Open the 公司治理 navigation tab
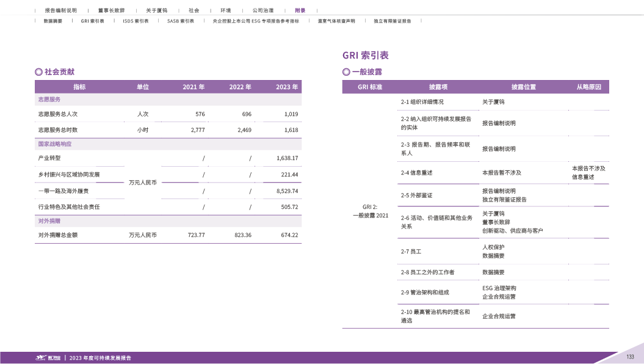The image size is (644, 364). (x=262, y=11)
